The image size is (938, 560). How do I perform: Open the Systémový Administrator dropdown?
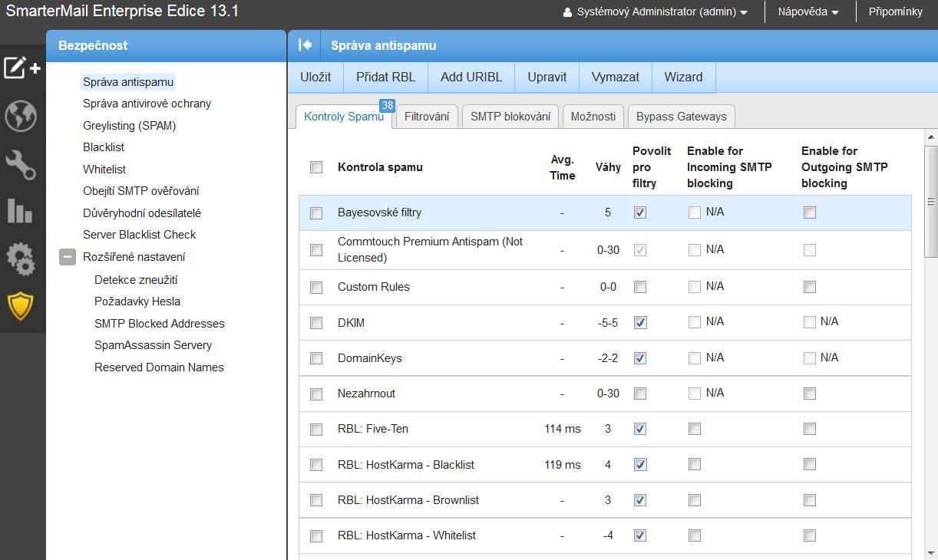pos(655,12)
